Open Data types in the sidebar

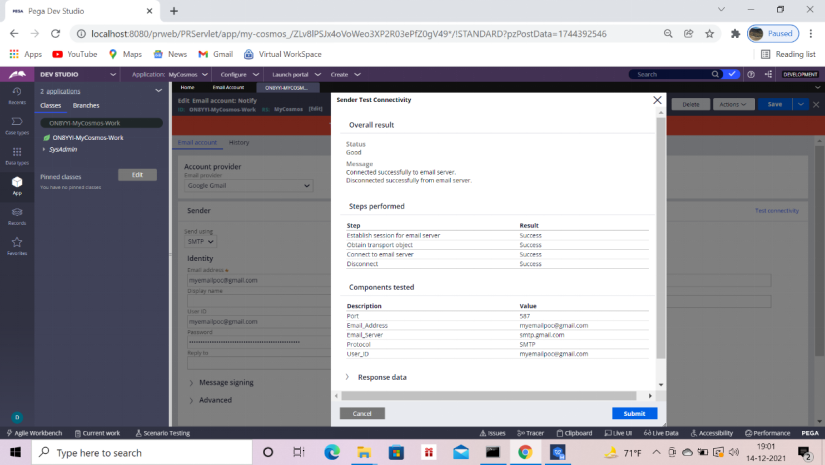(x=17, y=156)
